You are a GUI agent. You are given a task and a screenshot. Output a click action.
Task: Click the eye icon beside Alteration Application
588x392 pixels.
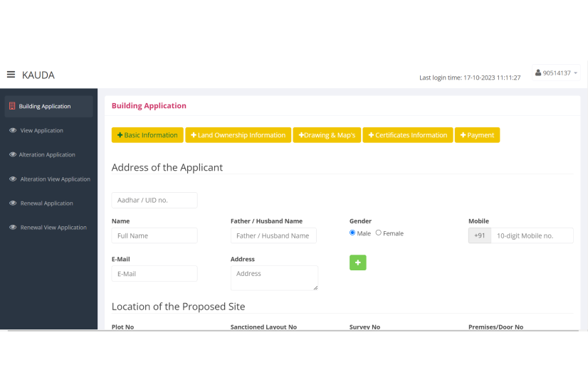13,155
